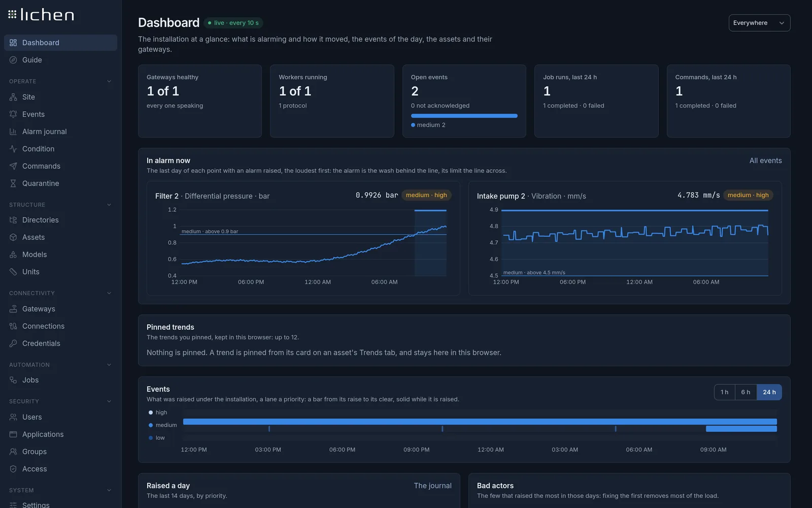This screenshot has width=812, height=508.
Task: Click the lichen logo
Action: click(41, 15)
